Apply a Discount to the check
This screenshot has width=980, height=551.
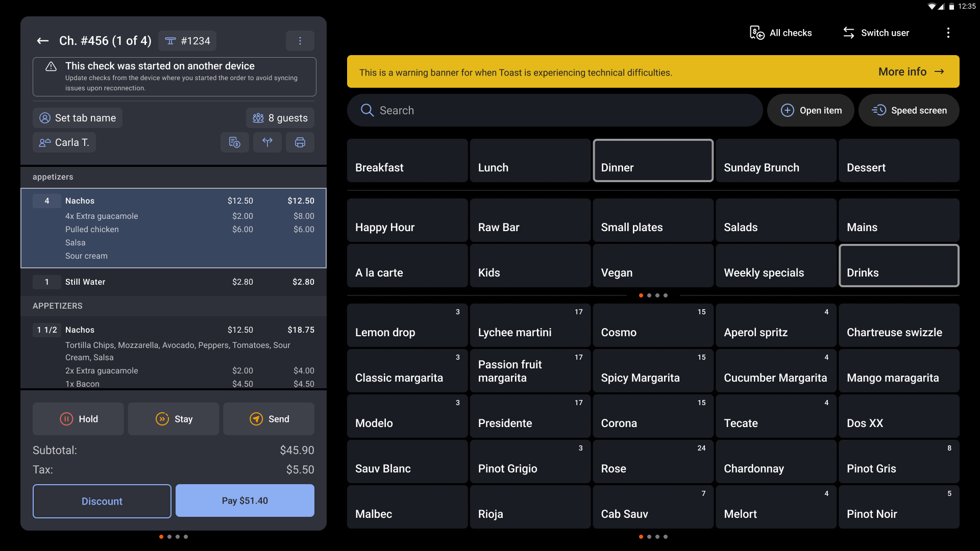coord(102,500)
